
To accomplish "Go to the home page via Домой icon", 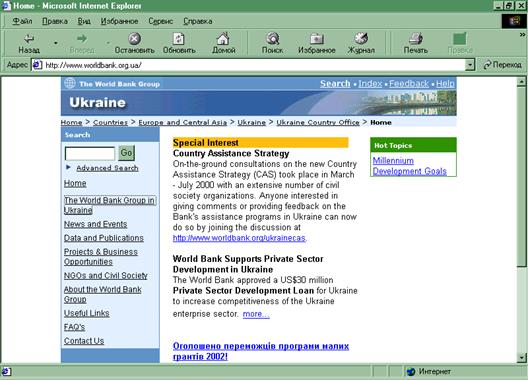I will coord(223,39).
